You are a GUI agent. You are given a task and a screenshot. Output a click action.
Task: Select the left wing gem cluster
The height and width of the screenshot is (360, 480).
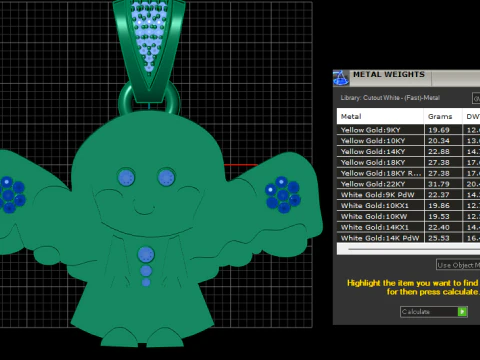coord(12,195)
